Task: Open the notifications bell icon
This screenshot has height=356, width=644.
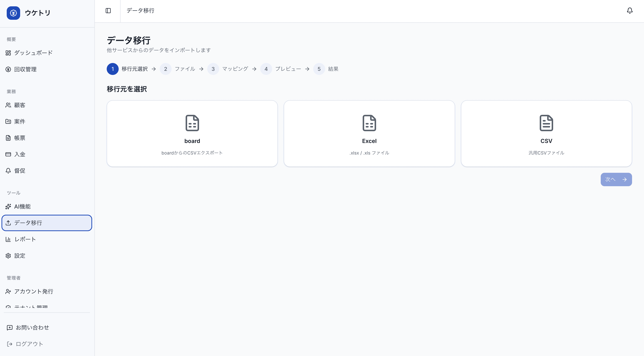Action: [629, 10]
